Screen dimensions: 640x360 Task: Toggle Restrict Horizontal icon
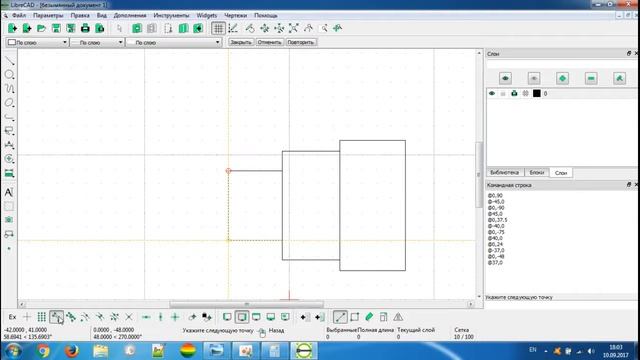146,317
